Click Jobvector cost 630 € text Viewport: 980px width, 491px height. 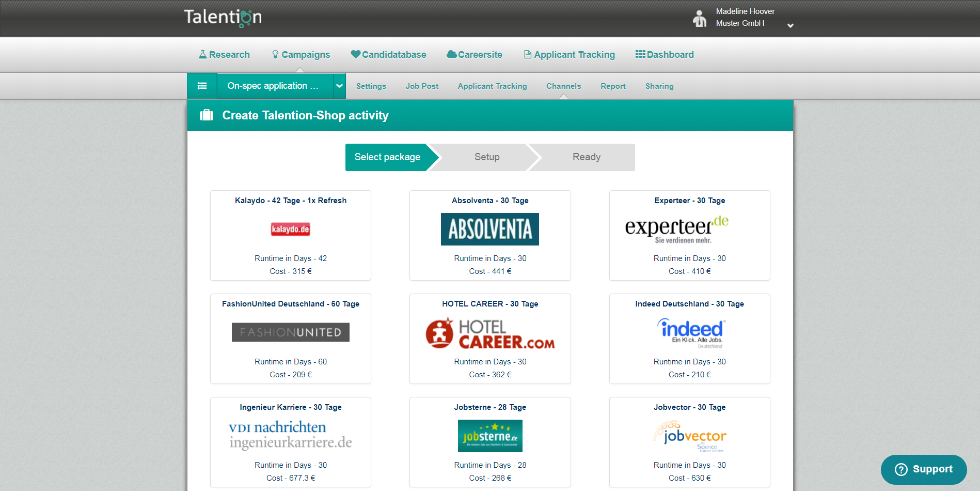point(690,478)
